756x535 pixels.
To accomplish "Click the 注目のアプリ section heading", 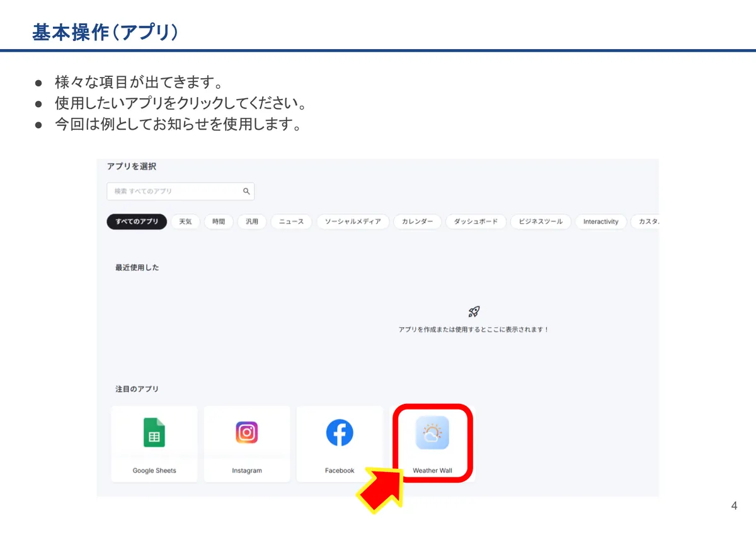I will click(137, 389).
